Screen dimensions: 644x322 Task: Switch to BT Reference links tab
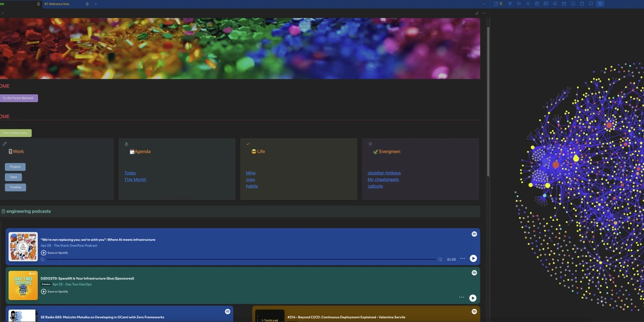coord(57,4)
